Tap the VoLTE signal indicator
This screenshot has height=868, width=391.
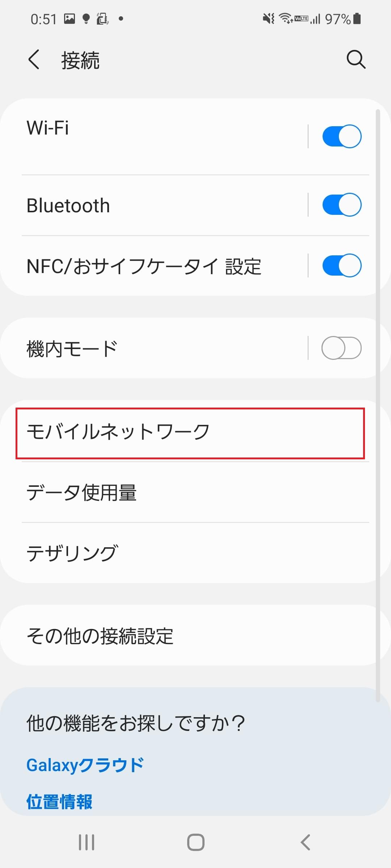tap(301, 19)
